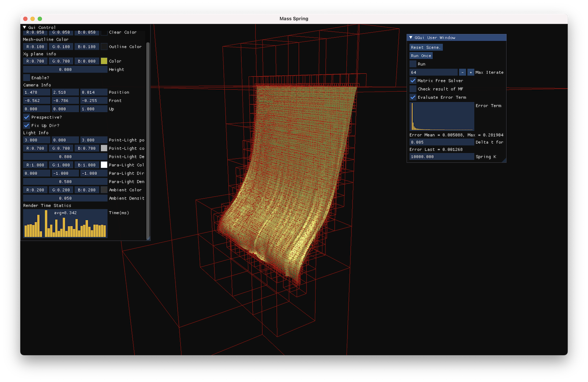Collapse the GGui User Window triangle
The image size is (588, 382).
tap(411, 37)
